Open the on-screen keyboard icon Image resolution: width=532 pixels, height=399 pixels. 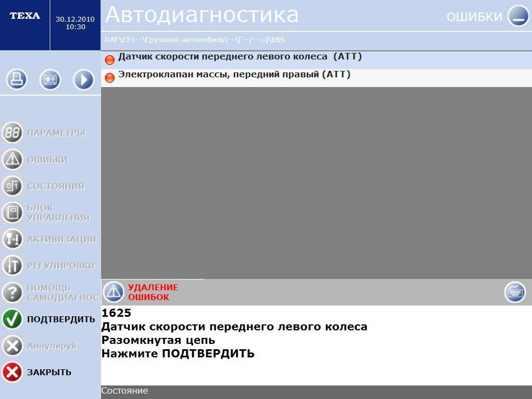[x=515, y=292]
